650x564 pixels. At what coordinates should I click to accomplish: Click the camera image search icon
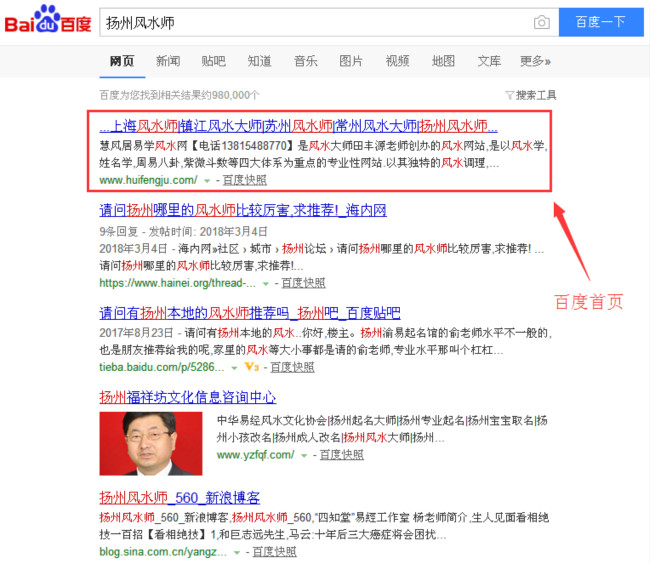pos(541,22)
